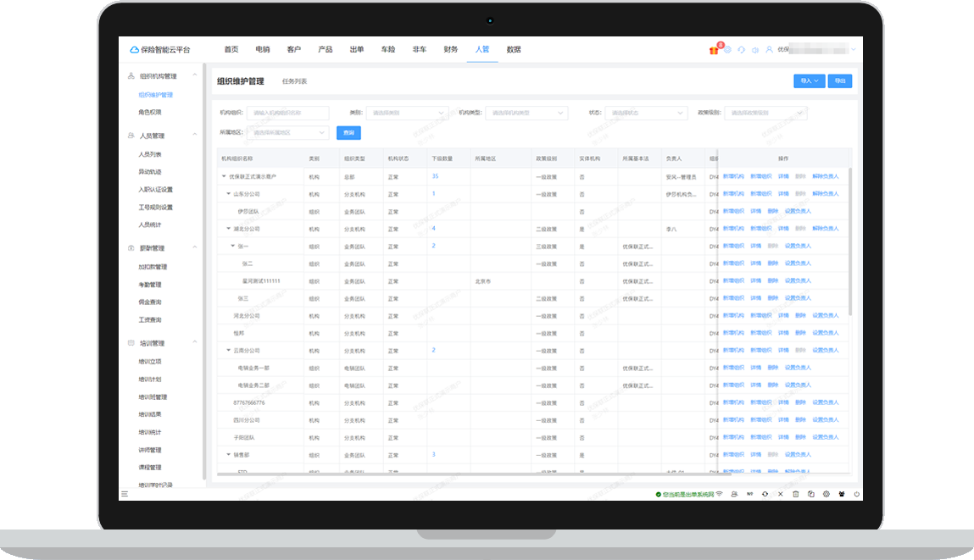The height and width of the screenshot is (560, 974).
Task: Open the 所属地区 dropdown filter
Action: point(287,132)
